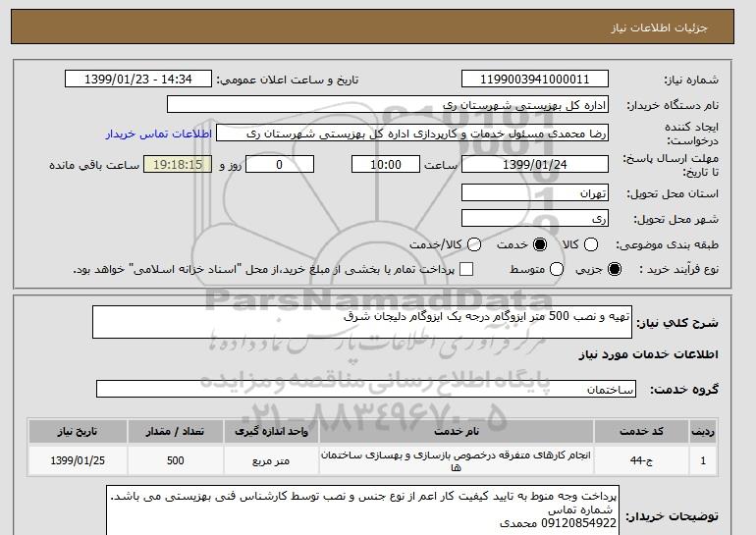Click the شرح کلی نیاز label
The image size is (756, 535).
click(676, 323)
